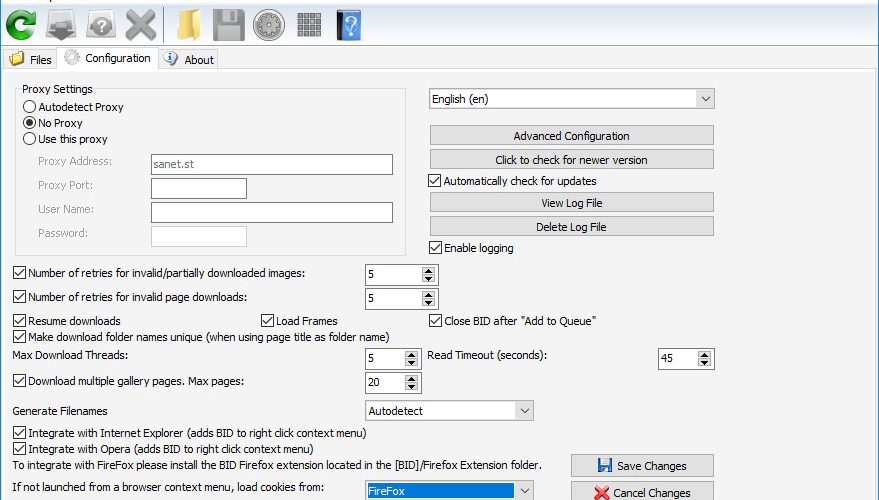The width and height of the screenshot is (879, 500).
Task: Increase the Read Timeout spinner value
Action: point(705,354)
